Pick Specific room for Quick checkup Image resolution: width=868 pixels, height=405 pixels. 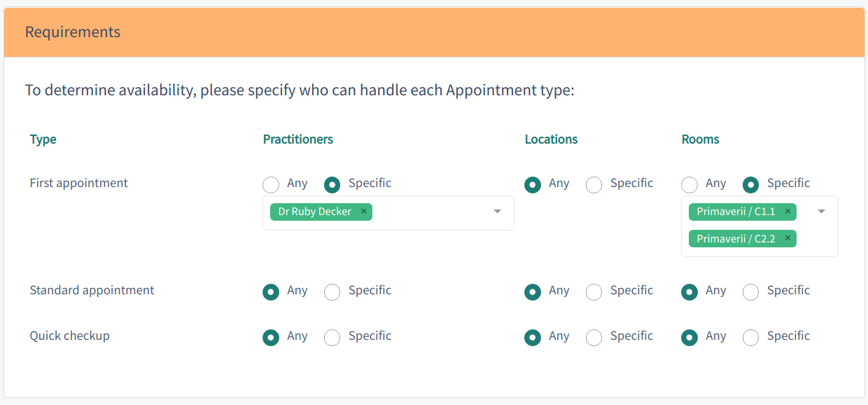pos(751,338)
